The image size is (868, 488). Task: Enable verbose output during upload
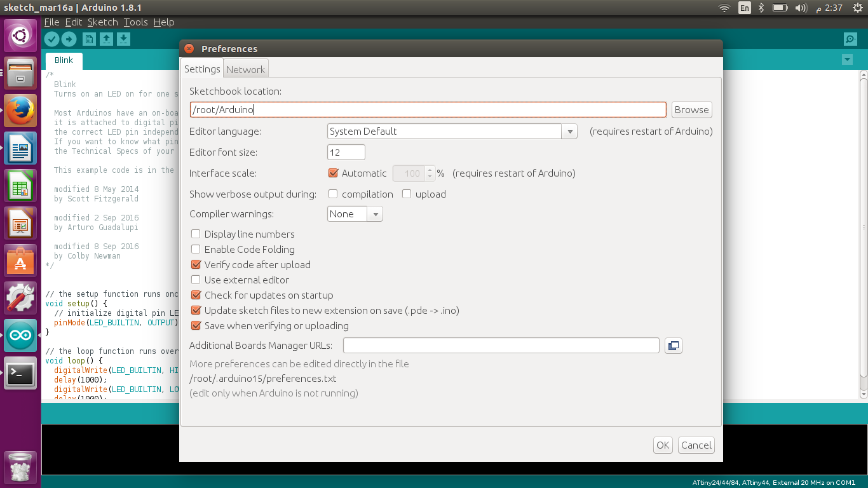(407, 194)
